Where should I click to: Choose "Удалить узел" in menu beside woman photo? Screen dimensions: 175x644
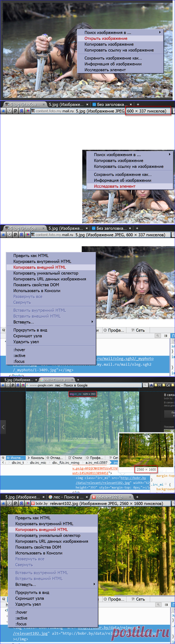pyautogui.click(x=51, y=342)
